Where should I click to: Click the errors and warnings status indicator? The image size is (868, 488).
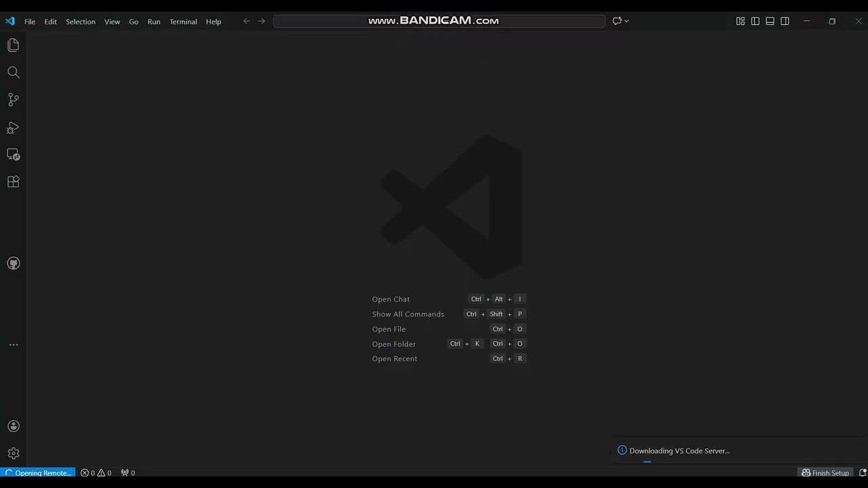pyautogui.click(x=96, y=473)
